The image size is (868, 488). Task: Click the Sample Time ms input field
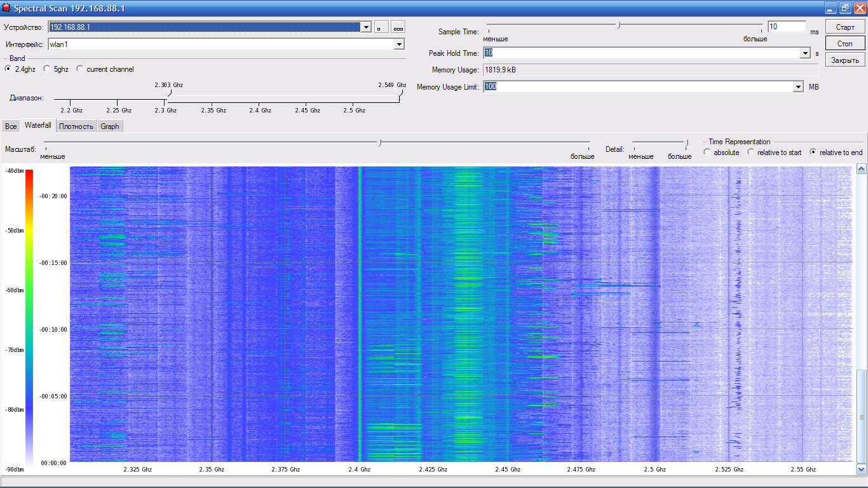(x=786, y=27)
